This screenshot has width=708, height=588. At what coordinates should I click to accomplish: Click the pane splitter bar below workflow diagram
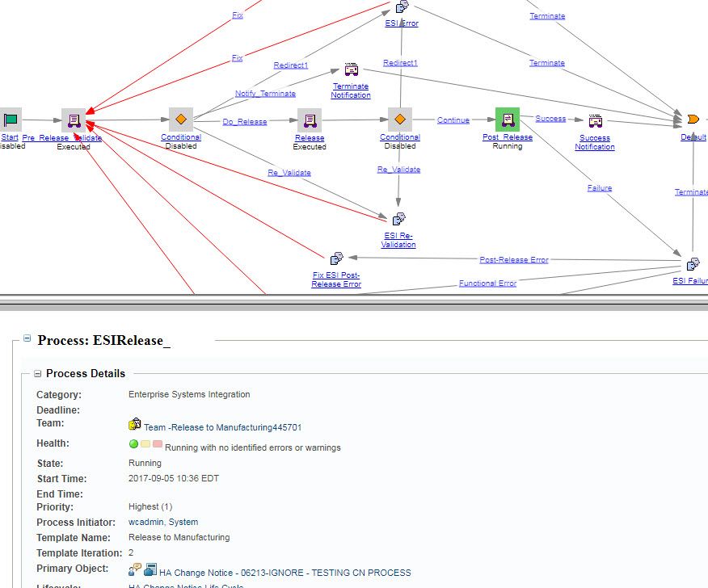354,302
